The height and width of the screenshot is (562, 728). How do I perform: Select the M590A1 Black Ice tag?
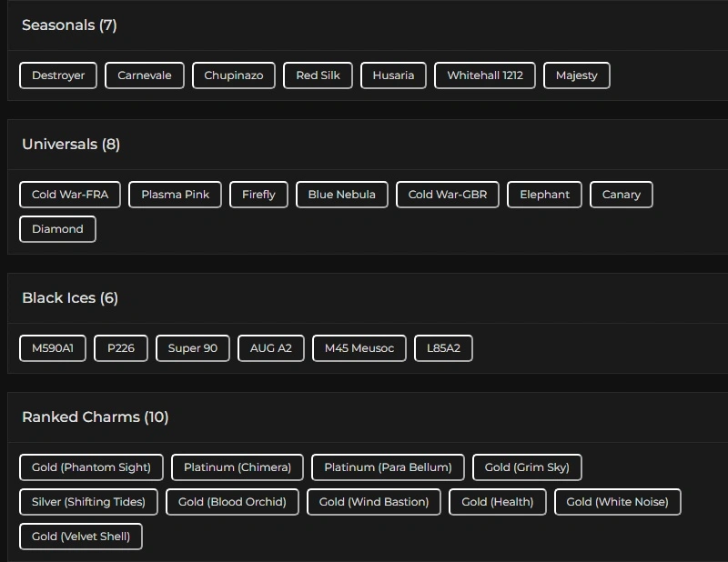tap(53, 348)
